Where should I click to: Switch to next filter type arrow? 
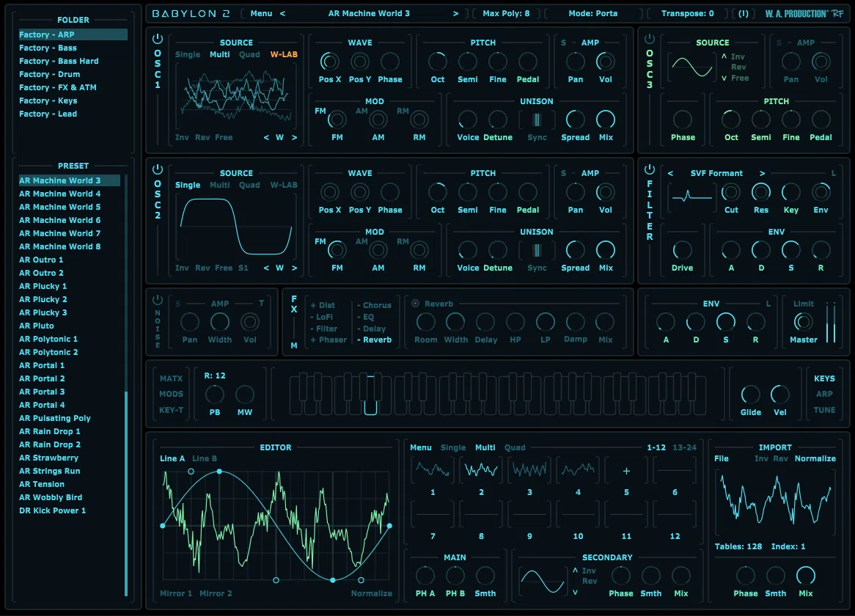(763, 173)
